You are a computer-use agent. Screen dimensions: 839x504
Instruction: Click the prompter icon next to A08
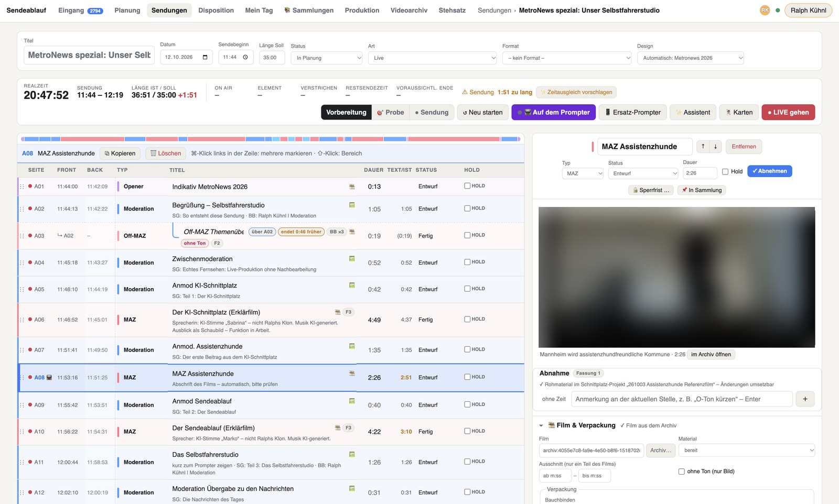click(x=49, y=377)
